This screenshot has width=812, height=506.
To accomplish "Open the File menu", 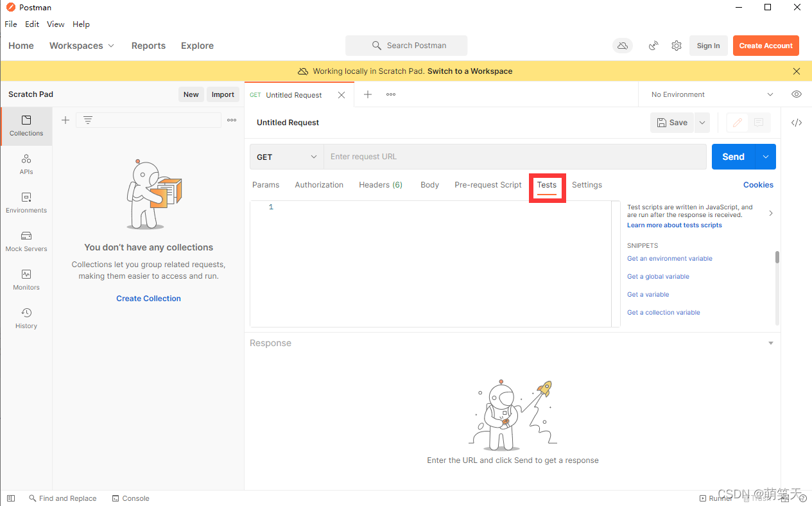I will click(x=11, y=24).
